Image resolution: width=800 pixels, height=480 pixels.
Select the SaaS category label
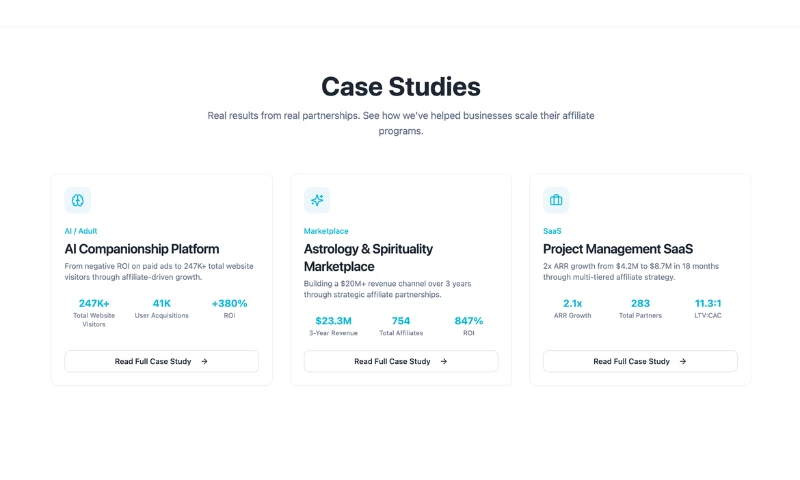coord(552,231)
